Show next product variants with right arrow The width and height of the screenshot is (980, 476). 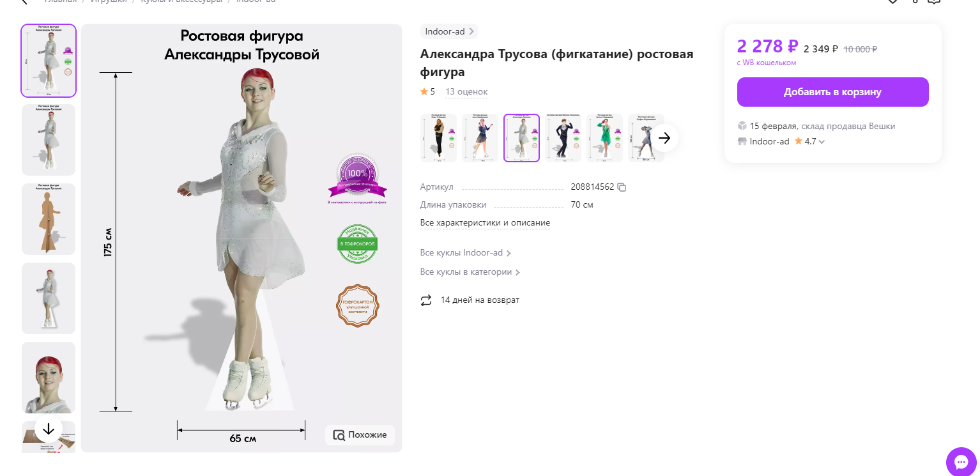click(664, 138)
